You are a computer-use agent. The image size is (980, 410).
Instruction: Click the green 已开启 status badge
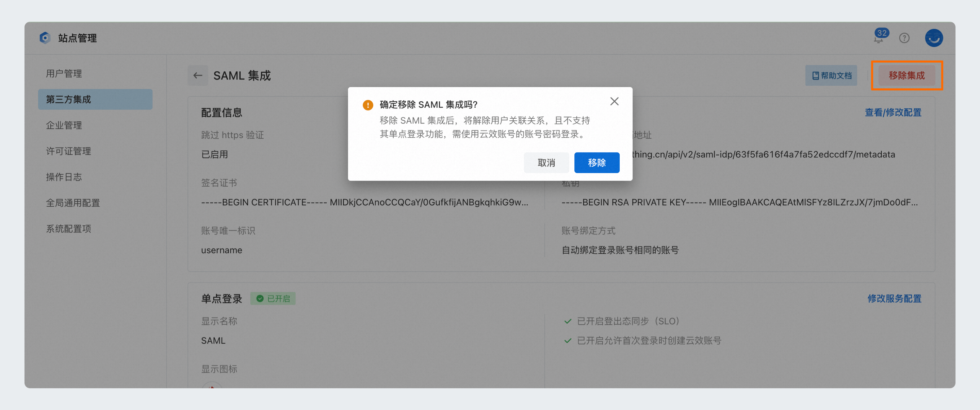pos(273,299)
